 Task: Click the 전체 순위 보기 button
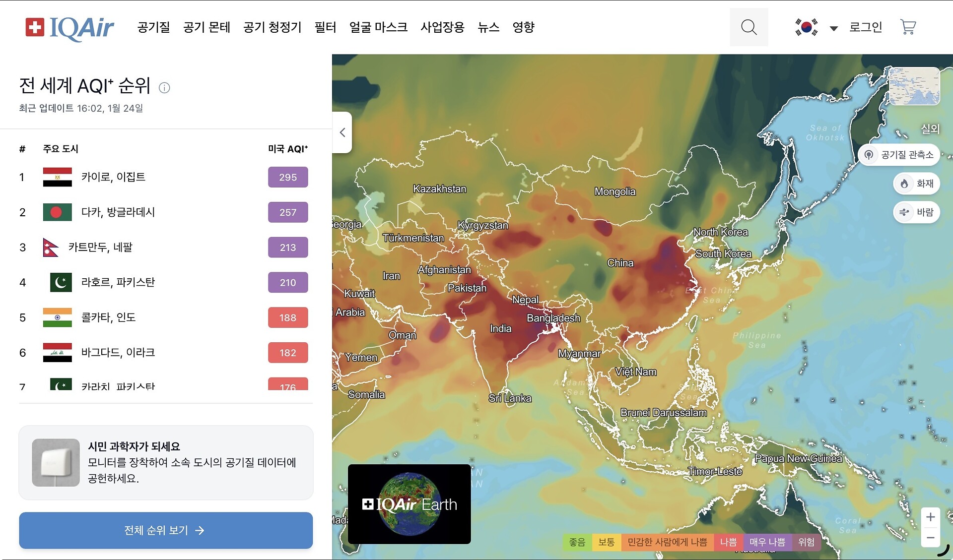click(x=166, y=530)
